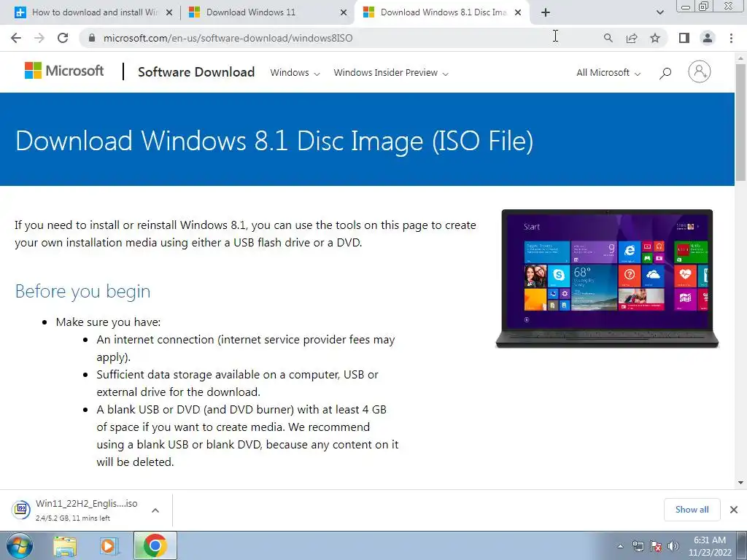This screenshot has width=747, height=560.
Task: Click the page vertical scrollbar thumb
Action: pyautogui.click(x=740, y=122)
